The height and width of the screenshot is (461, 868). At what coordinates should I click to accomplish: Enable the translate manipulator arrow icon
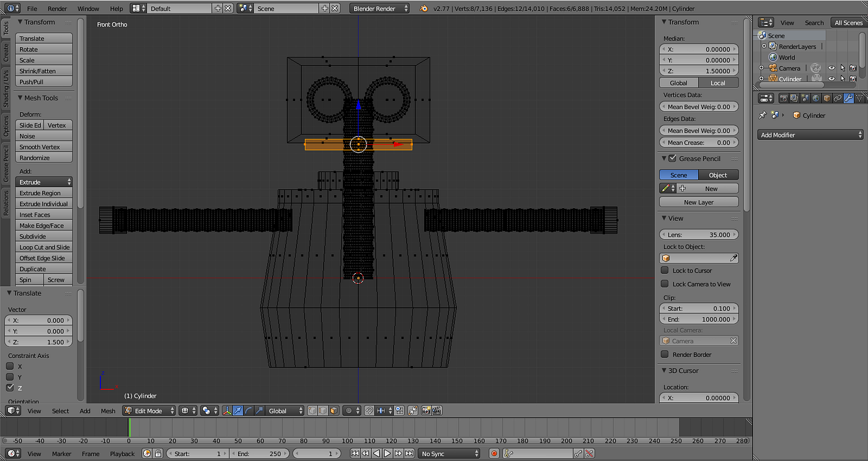click(238, 411)
